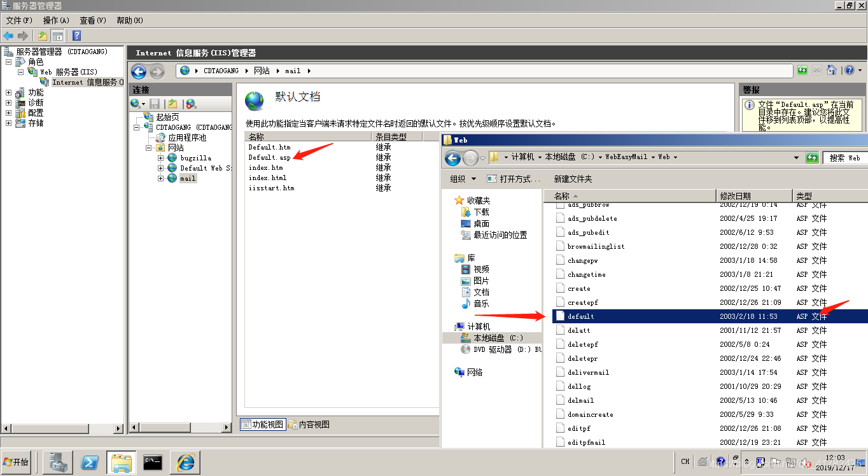Sort Explorer files by 修改日期 column
Screen dimensions: 868x476
(x=754, y=196)
